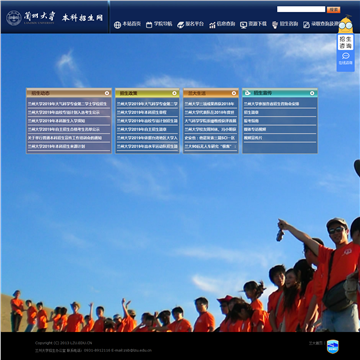Viewport: 360px width, 360px height.
Task: Click the shield badge icon in footer
Action: (x=332, y=347)
